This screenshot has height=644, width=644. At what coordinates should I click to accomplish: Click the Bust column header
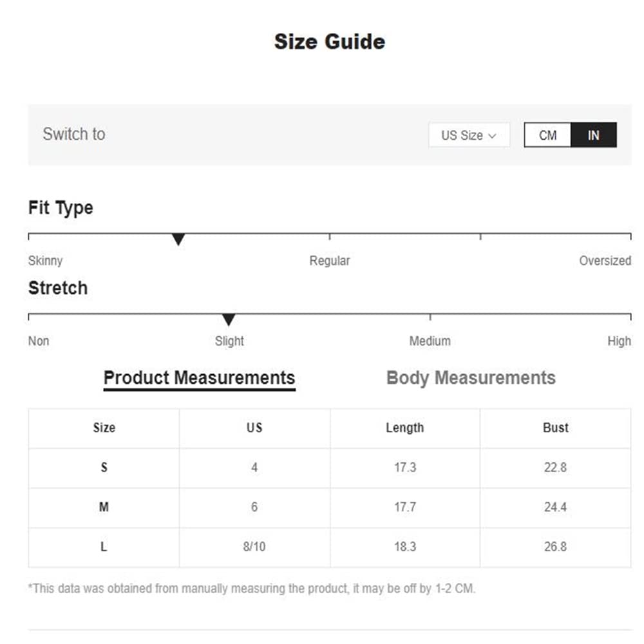555,428
